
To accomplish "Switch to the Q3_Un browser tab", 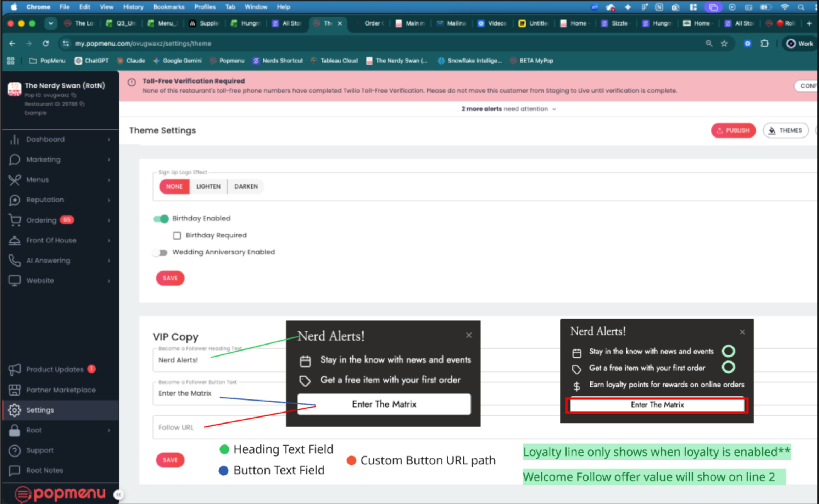I will point(121,23).
